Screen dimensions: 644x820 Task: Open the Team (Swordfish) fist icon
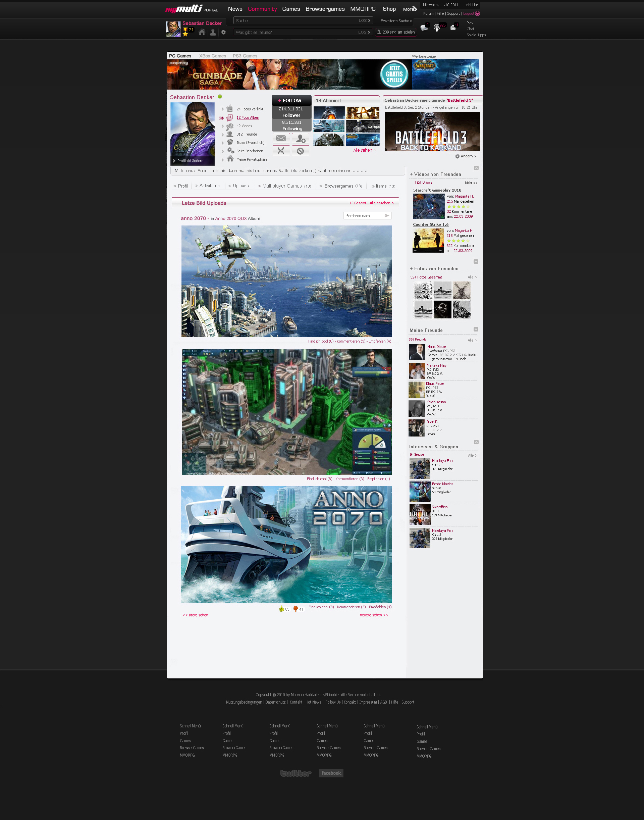pos(231,143)
